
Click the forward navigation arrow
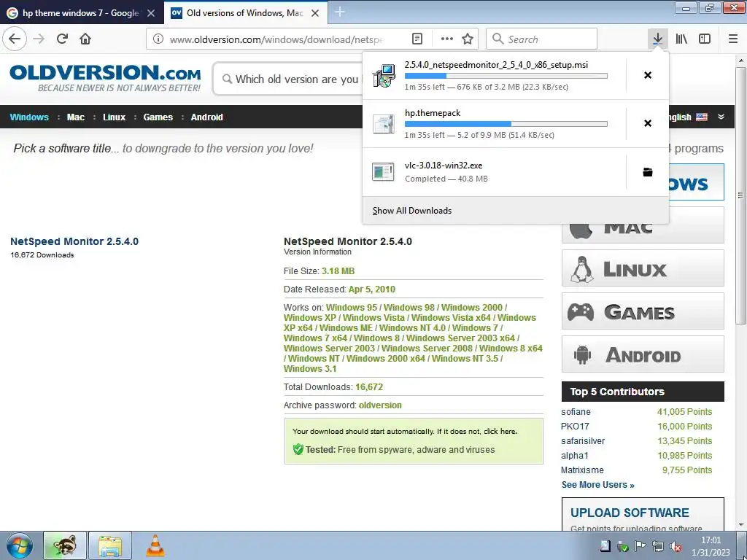39,39
